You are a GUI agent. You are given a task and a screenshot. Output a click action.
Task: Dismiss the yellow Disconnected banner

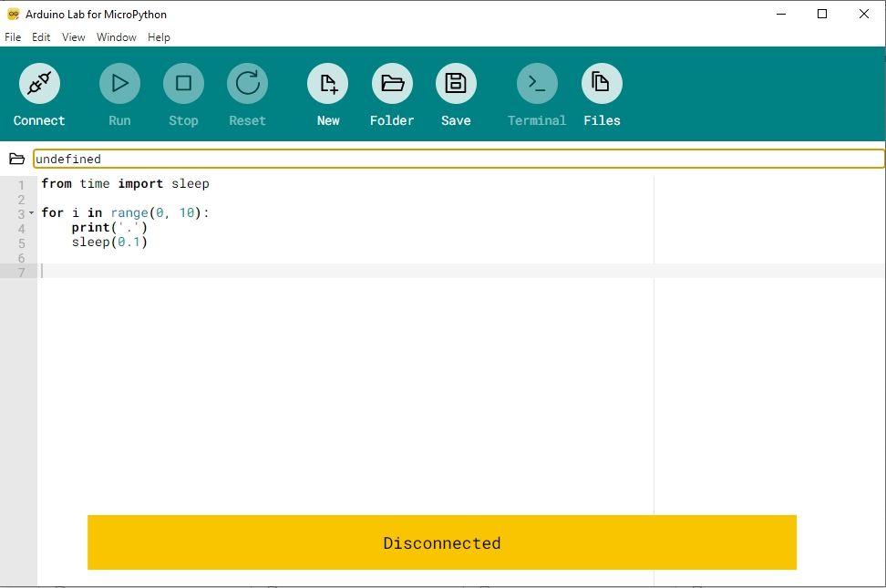coord(442,542)
